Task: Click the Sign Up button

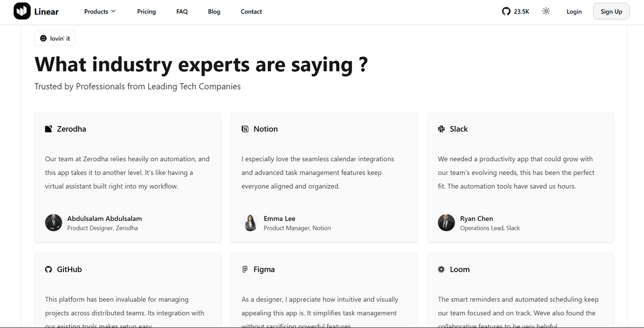Action: click(611, 11)
